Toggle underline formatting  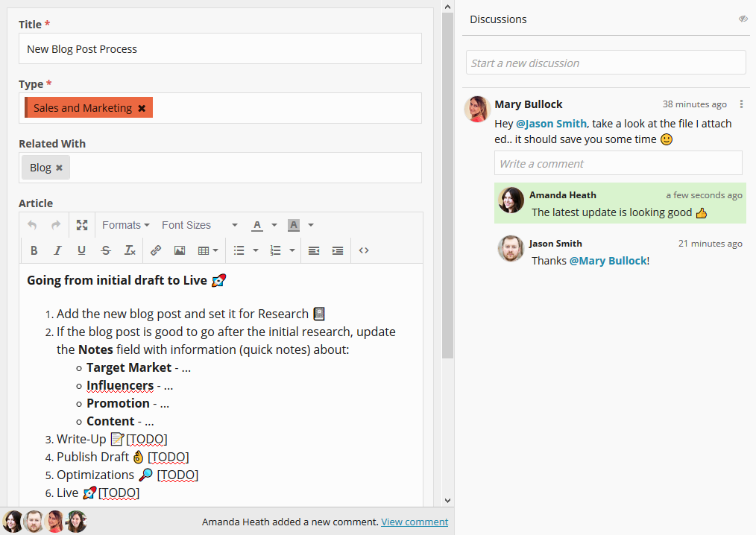[x=82, y=250]
